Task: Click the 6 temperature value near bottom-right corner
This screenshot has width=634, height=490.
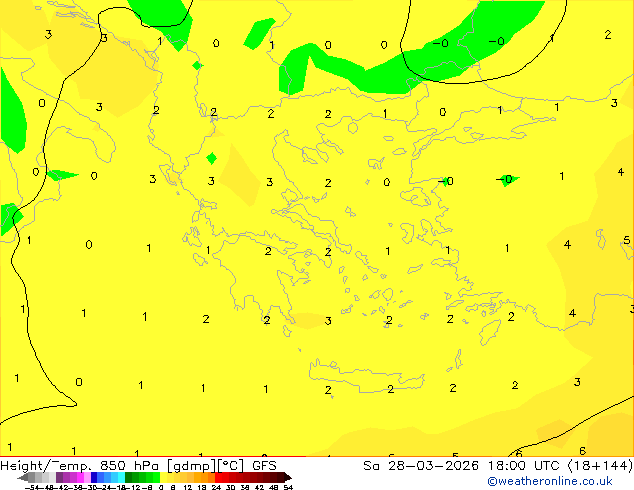Action: 582,451
